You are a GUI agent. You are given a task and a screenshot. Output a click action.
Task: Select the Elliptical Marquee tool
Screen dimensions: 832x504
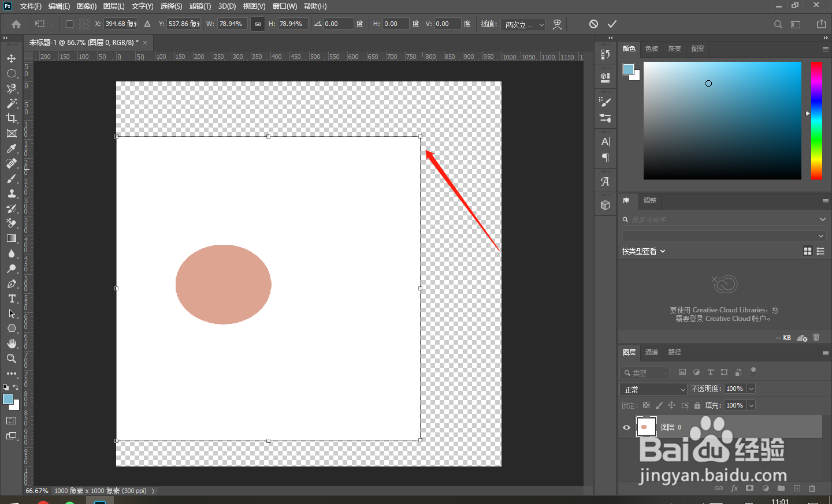click(x=12, y=74)
